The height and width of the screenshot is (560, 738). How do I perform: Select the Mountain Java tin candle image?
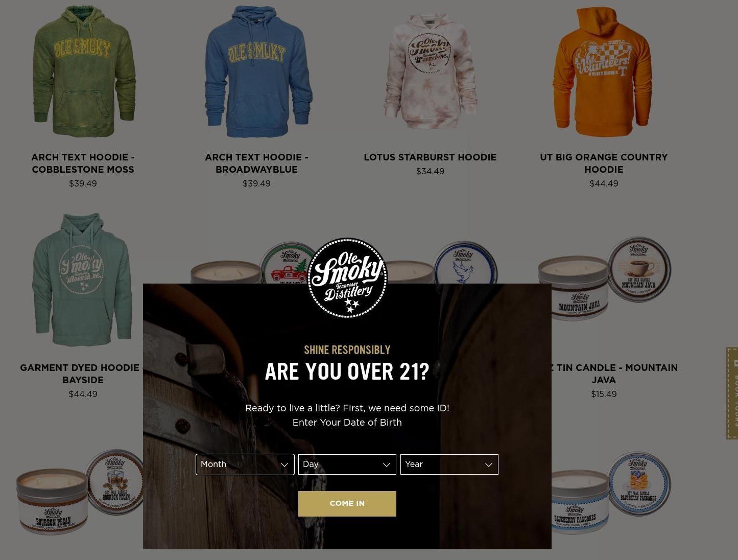coord(604,279)
